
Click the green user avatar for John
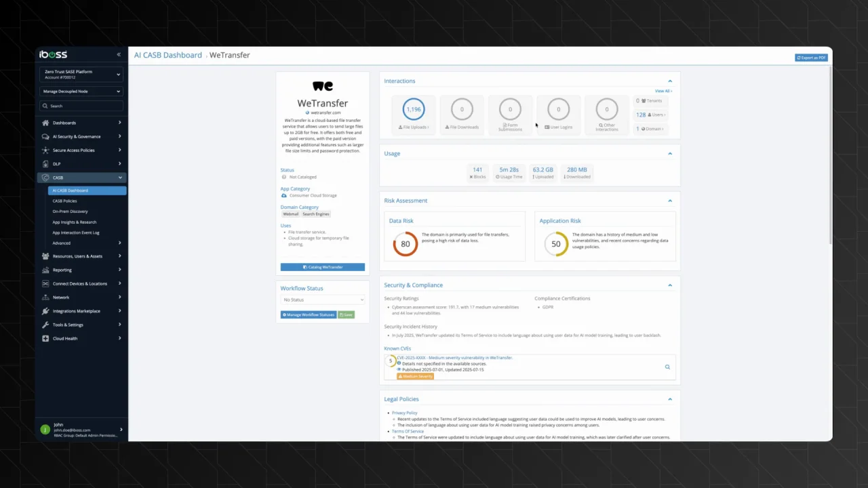[x=45, y=430]
